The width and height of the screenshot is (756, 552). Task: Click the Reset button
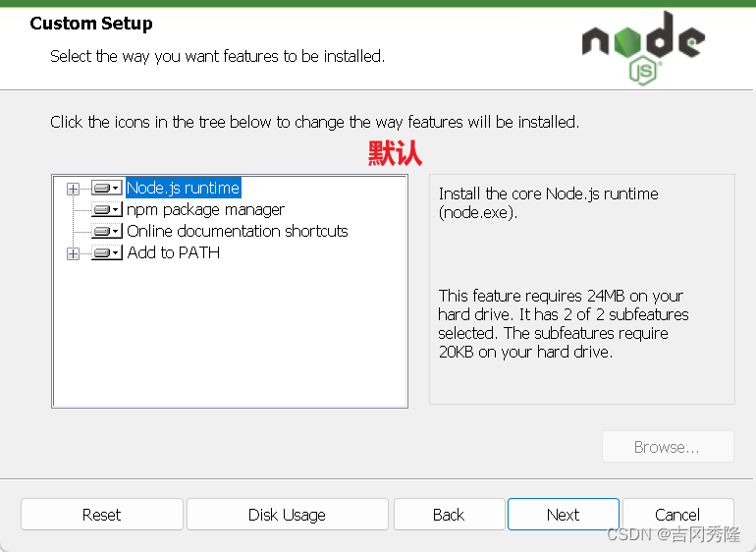click(102, 515)
